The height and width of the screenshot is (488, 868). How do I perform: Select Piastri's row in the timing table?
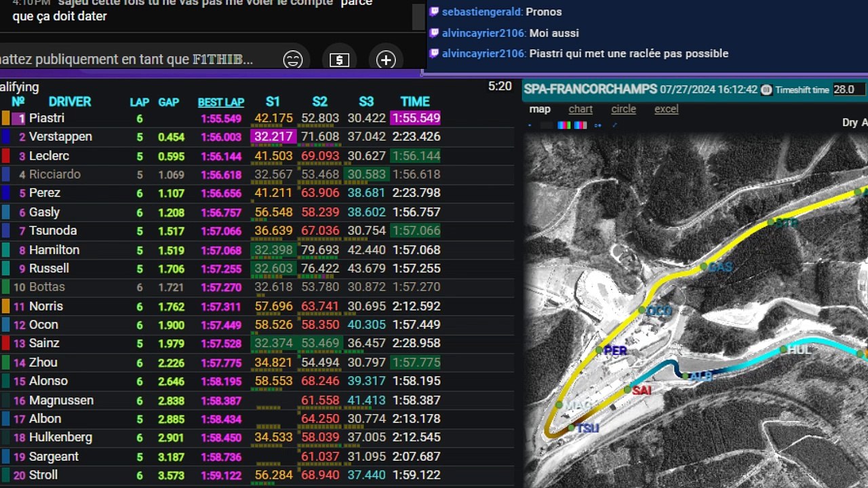click(x=256, y=118)
